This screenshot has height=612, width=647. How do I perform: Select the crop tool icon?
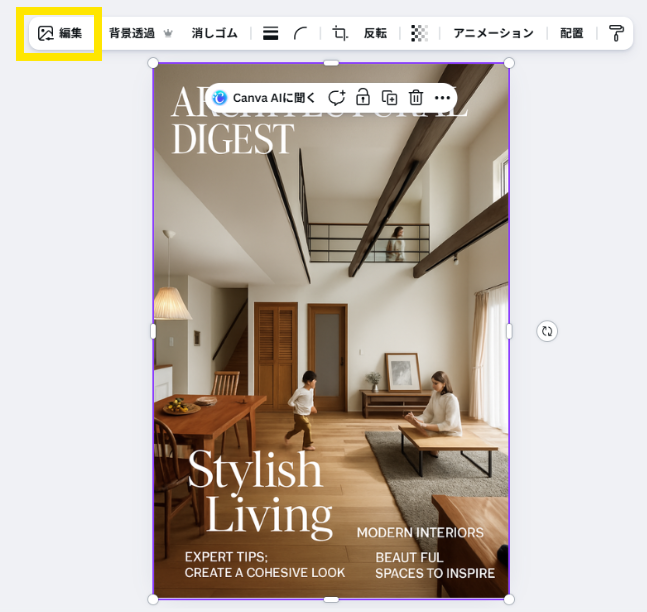[x=340, y=33]
